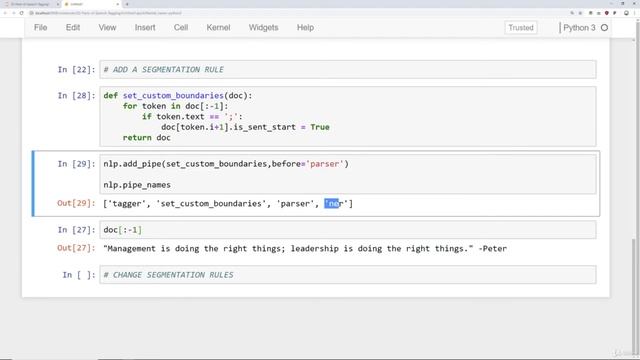Click the Trusted notebook button
This screenshot has height=360, width=640.
521,28
